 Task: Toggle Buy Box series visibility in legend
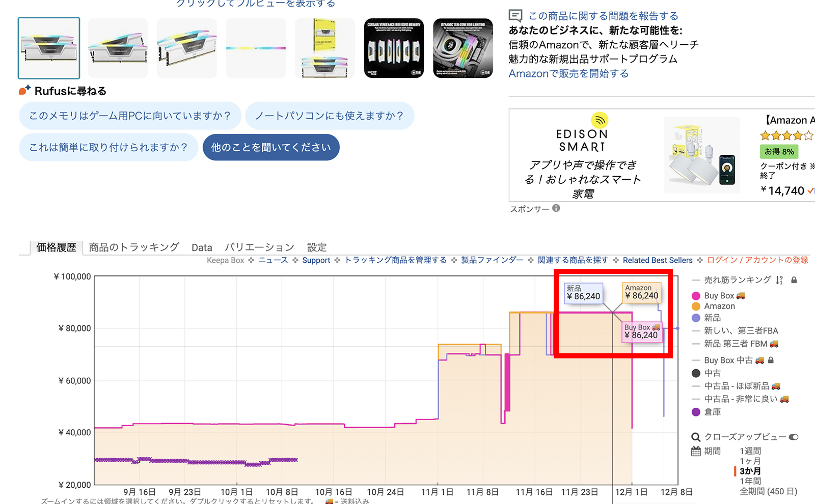point(696,296)
